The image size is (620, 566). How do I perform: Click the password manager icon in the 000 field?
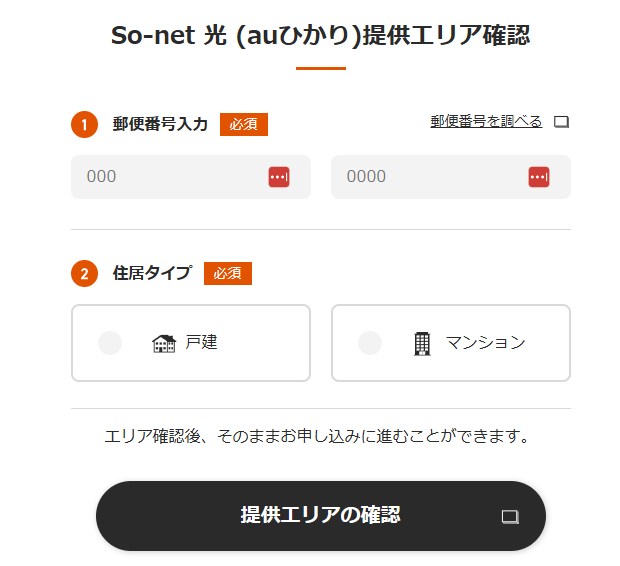click(279, 177)
